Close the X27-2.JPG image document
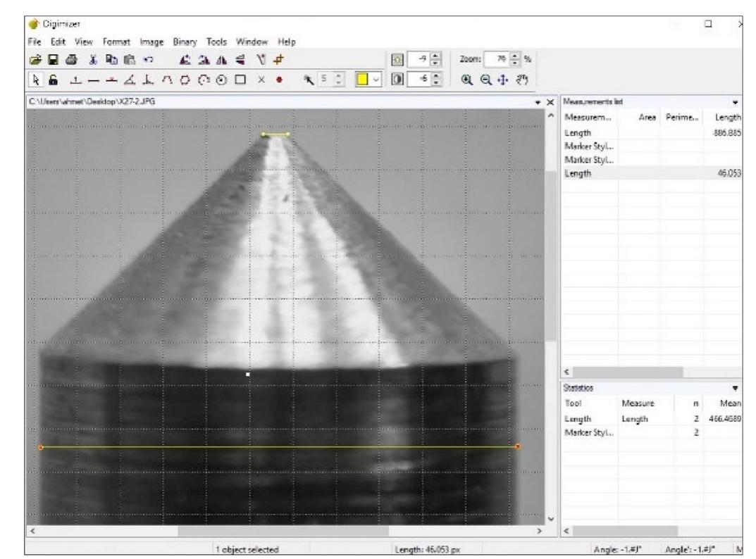Screen dimensions: 756x559 point(550,102)
